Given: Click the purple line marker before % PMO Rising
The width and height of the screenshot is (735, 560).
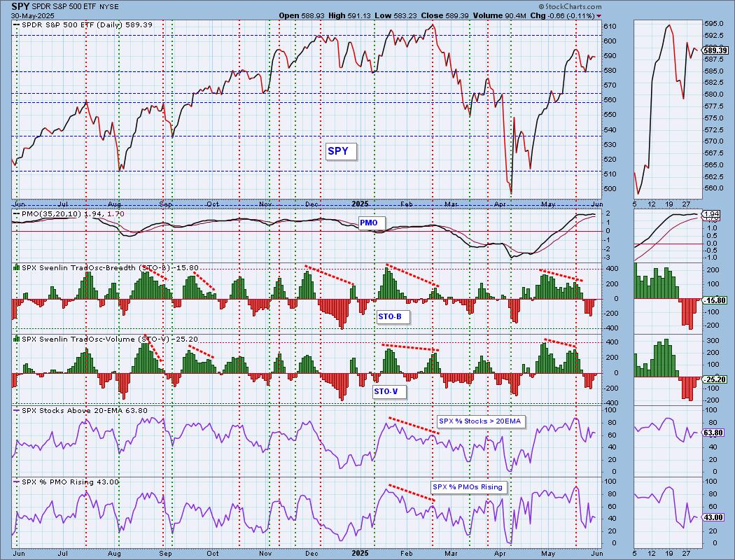Looking at the screenshot, I should pos(16,482).
